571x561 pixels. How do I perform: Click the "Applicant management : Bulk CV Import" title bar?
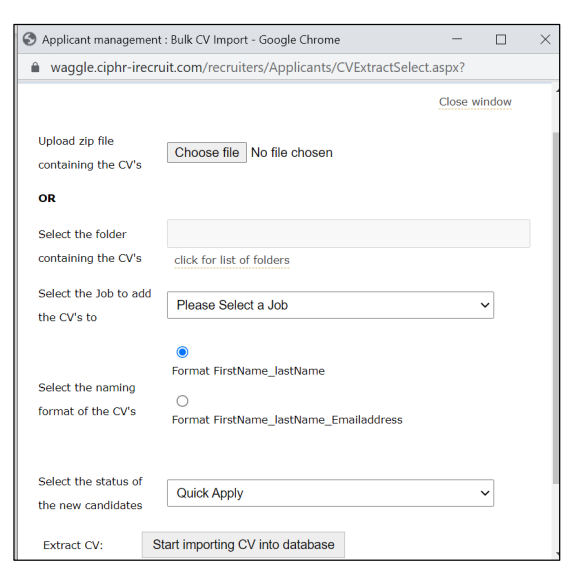point(191,40)
